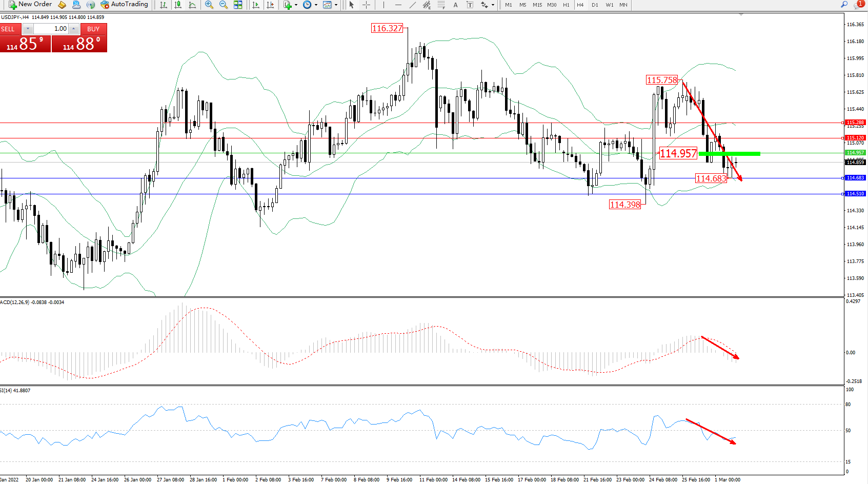Switch chart to candlesticks mode
Screen dimensions: 868x484
178,5
